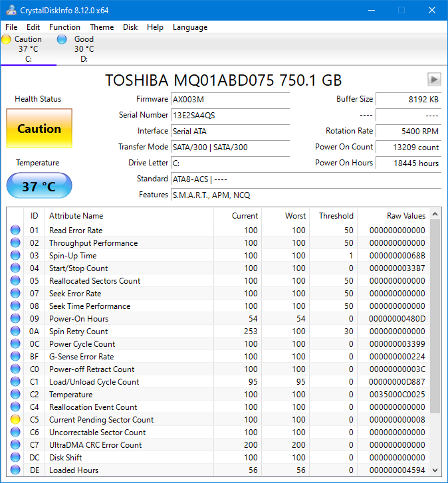
Task: Click the status icon for G-Sense Error Rate
Action: click(x=15, y=356)
